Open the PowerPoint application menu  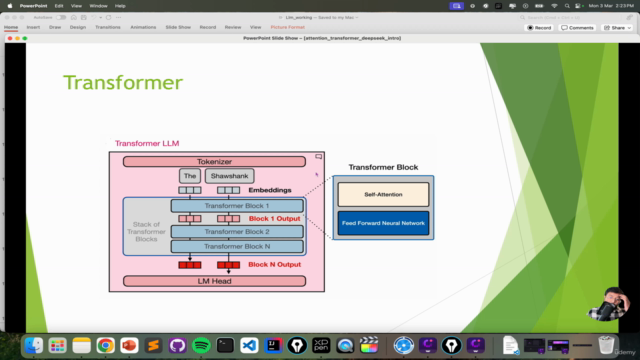tap(33, 6)
